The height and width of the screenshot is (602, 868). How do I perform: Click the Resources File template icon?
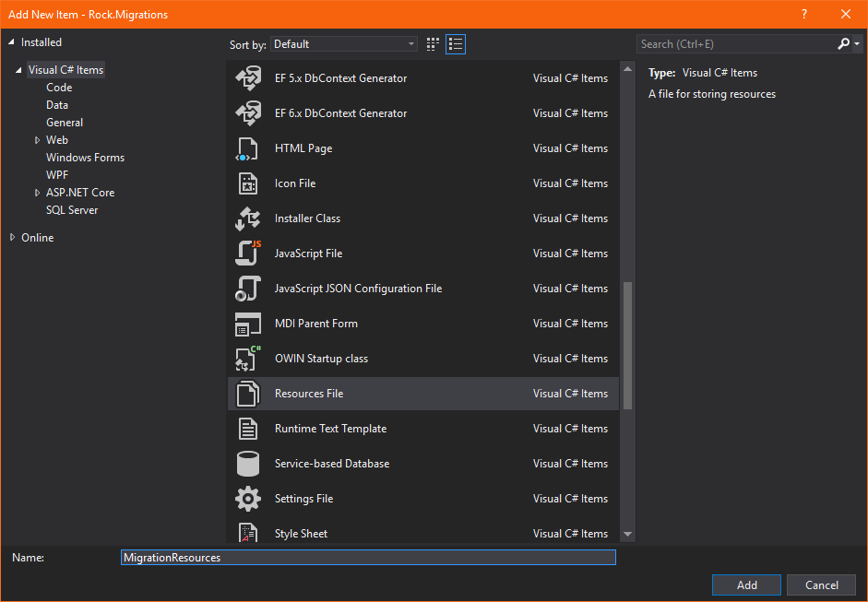pyautogui.click(x=247, y=394)
